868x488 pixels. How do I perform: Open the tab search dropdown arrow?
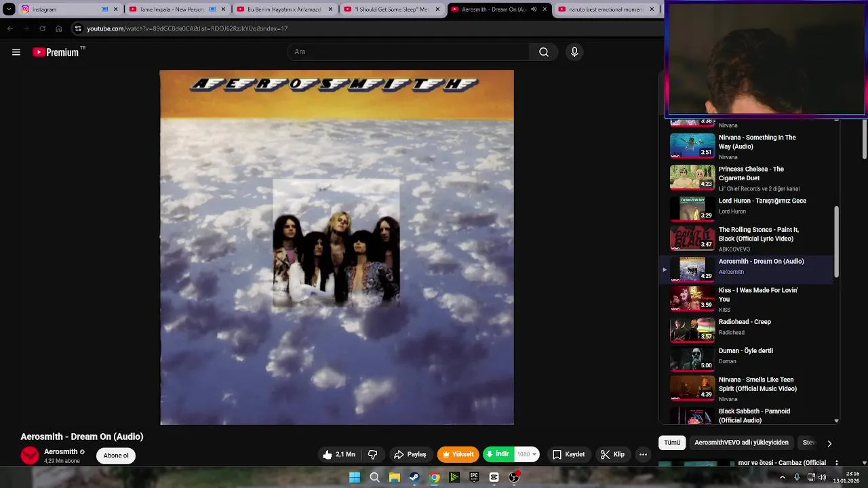click(x=9, y=9)
